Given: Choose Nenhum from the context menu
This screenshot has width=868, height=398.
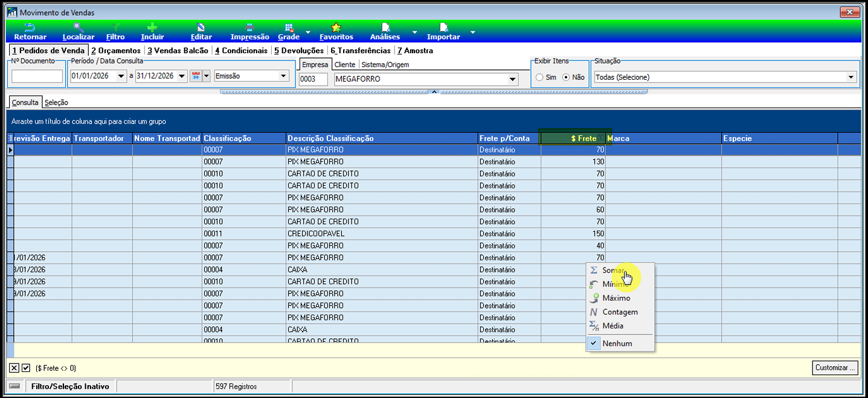Looking at the screenshot, I should (x=620, y=343).
